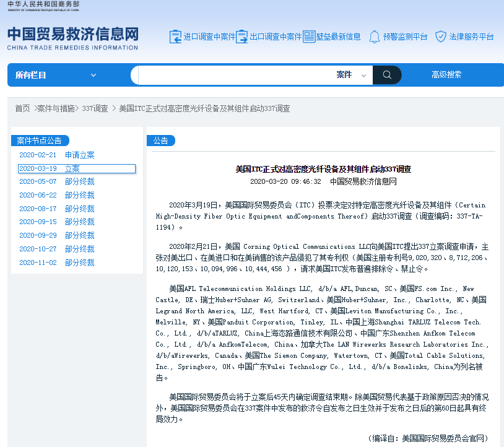The width and height of the screenshot is (504, 447).
Task: Click the paragraph starting 美国国际贸易委员会将于立案后45天
Action: click(x=322, y=408)
